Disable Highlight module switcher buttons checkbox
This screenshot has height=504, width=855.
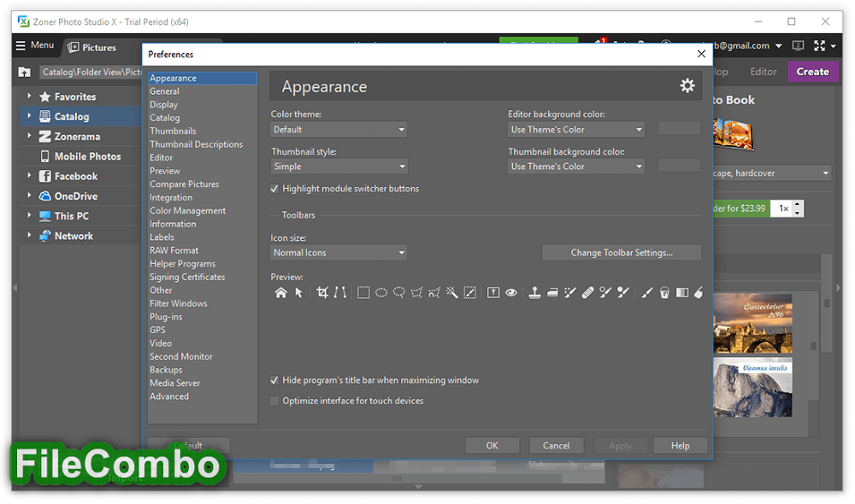point(274,189)
